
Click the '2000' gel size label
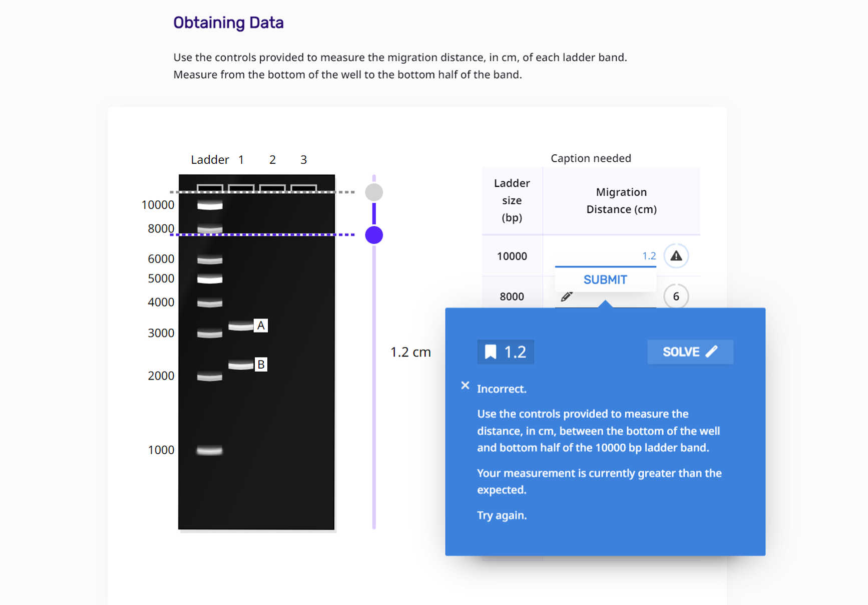point(161,376)
